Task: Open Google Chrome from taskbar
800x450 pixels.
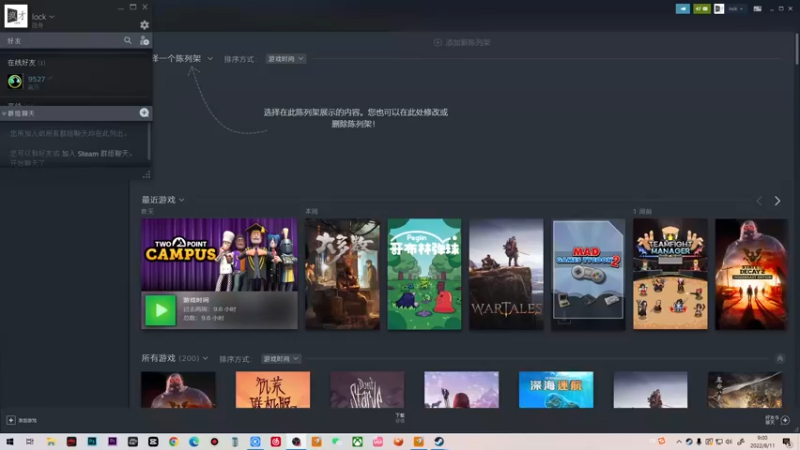Action: click(173, 442)
